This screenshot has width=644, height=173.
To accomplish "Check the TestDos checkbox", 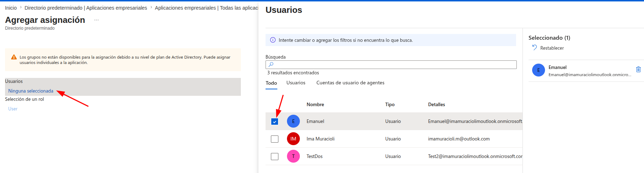I will [x=274, y=156].
